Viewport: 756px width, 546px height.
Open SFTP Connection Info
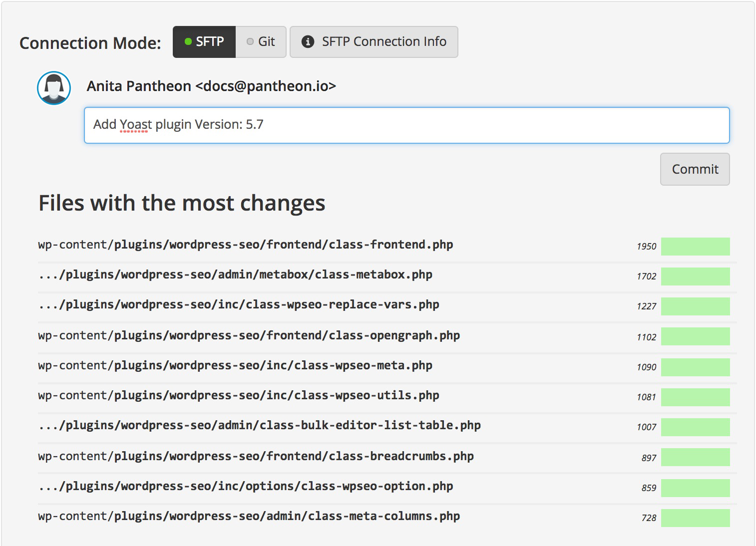click(374, 42)
